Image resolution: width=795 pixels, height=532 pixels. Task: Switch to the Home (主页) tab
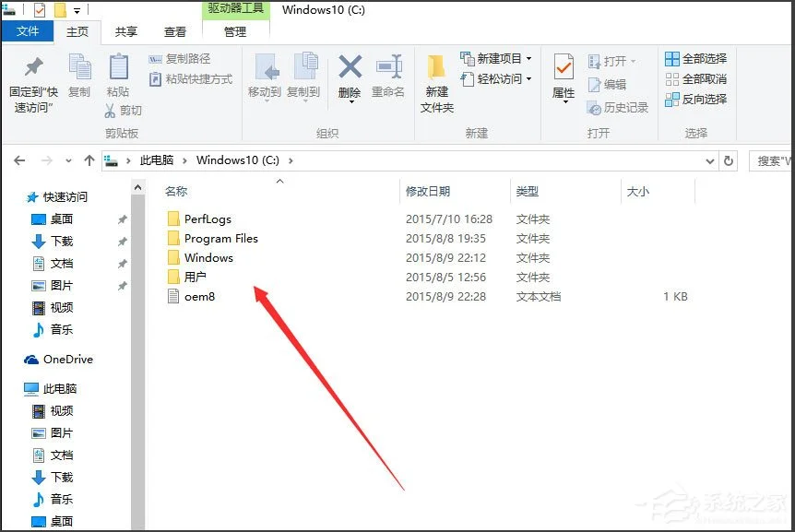[x=77, y=32]
